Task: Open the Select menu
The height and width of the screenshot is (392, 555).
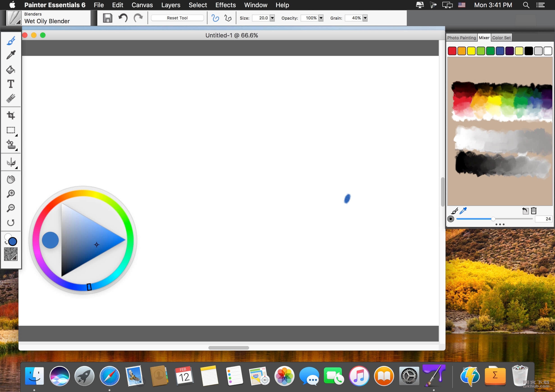Action: click(198, 5)
